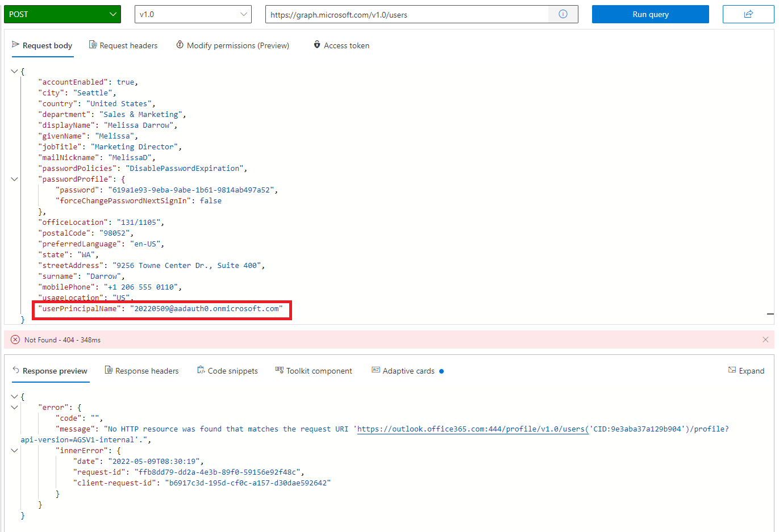
Task: Open the outlook.office365.com link in response
Action: [x=473, y=429]
